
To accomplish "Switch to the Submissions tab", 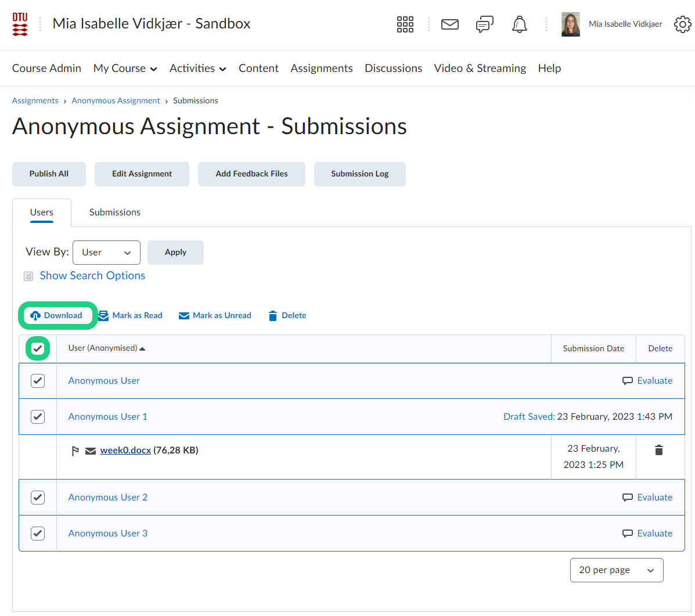I will click(114, 212).
